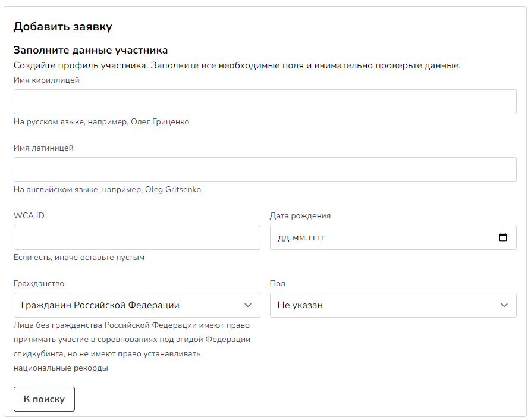Click the дд day segment in date field
Viewport: 531px width, 420px height.
pos(284,238)
